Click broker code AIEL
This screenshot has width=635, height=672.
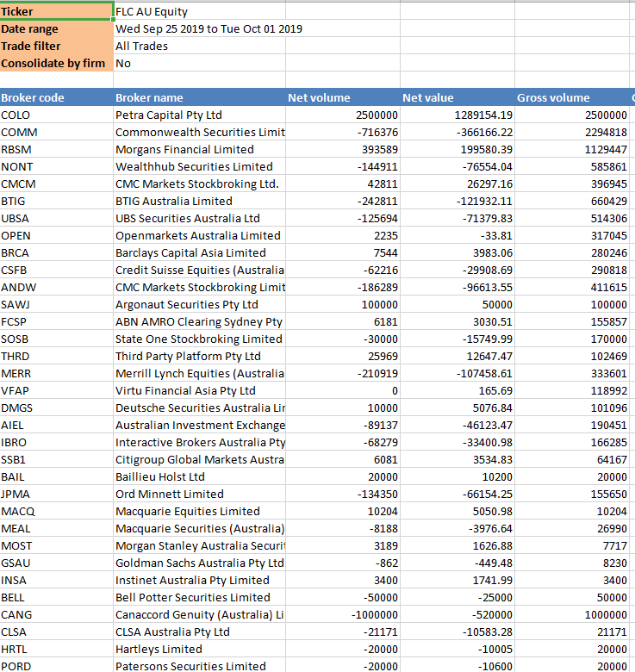pyautogui.click(x=57, y=425)
